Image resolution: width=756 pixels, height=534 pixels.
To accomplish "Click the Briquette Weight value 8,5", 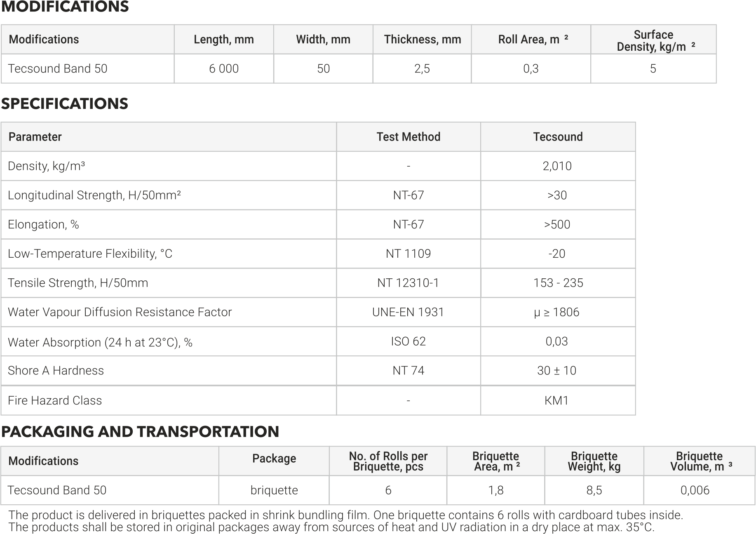I will point(594,490).
